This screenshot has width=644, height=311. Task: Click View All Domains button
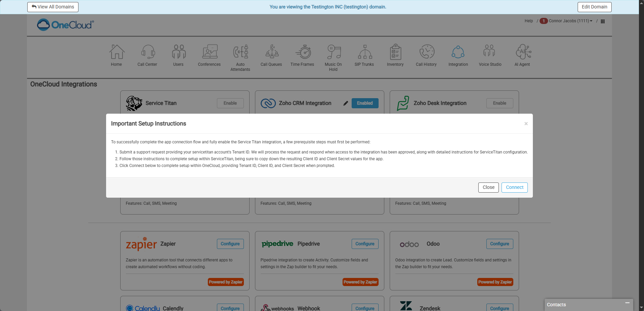53,7
